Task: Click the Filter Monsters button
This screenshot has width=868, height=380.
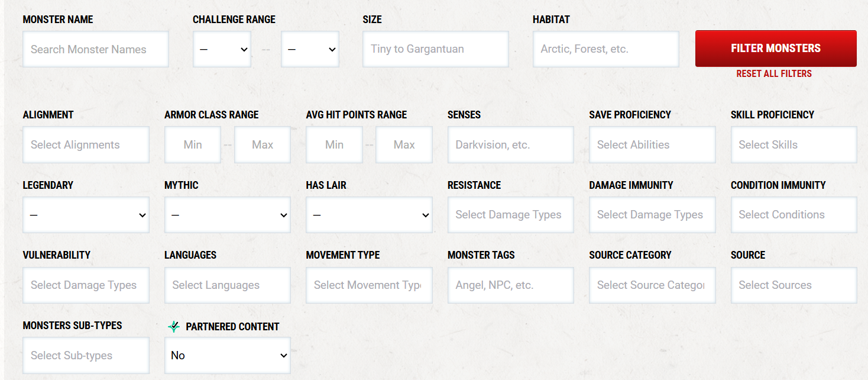Action: pos(776,49)
